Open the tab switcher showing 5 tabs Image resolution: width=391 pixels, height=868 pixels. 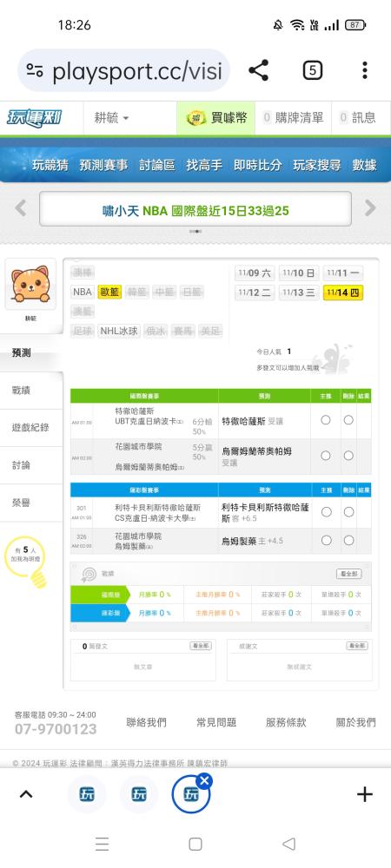pos(312,71)
